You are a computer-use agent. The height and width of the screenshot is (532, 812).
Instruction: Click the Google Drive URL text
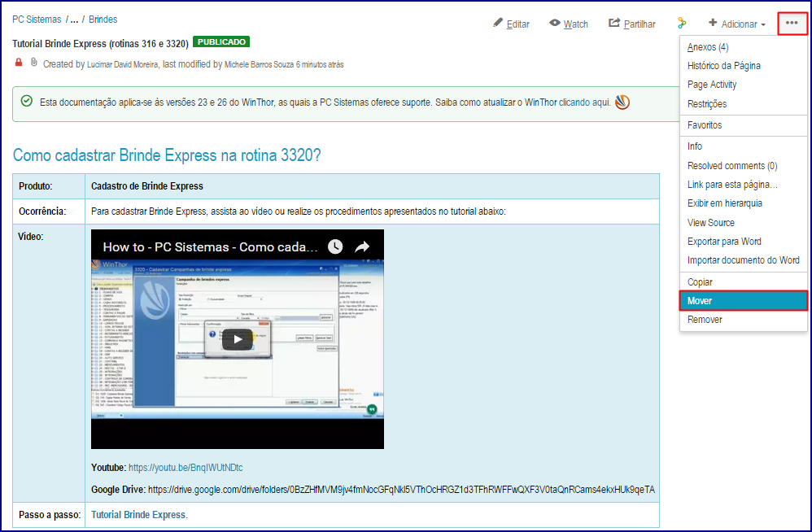(401, 490)
